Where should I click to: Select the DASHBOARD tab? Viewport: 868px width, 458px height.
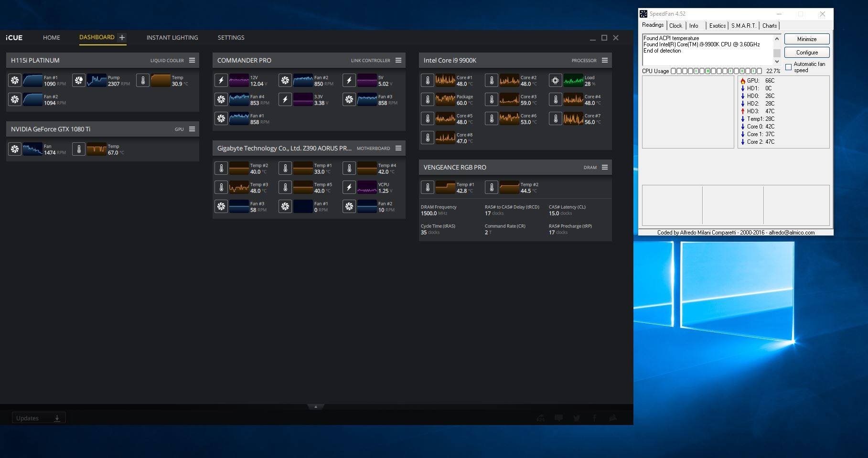click(97, 37)
